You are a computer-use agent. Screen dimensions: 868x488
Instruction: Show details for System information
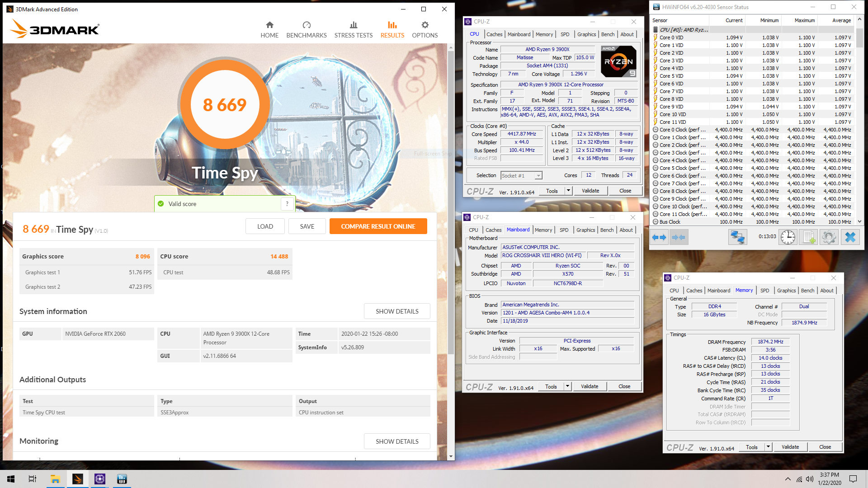[397, 311]
